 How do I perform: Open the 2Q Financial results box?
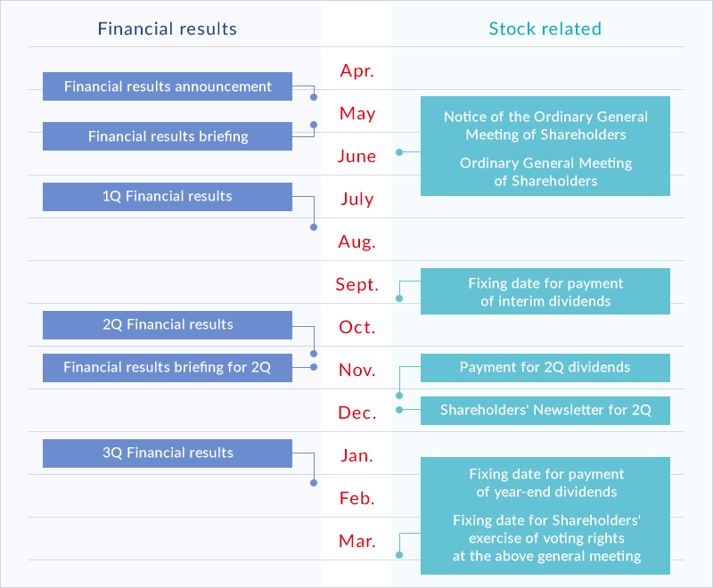(168, 325)
